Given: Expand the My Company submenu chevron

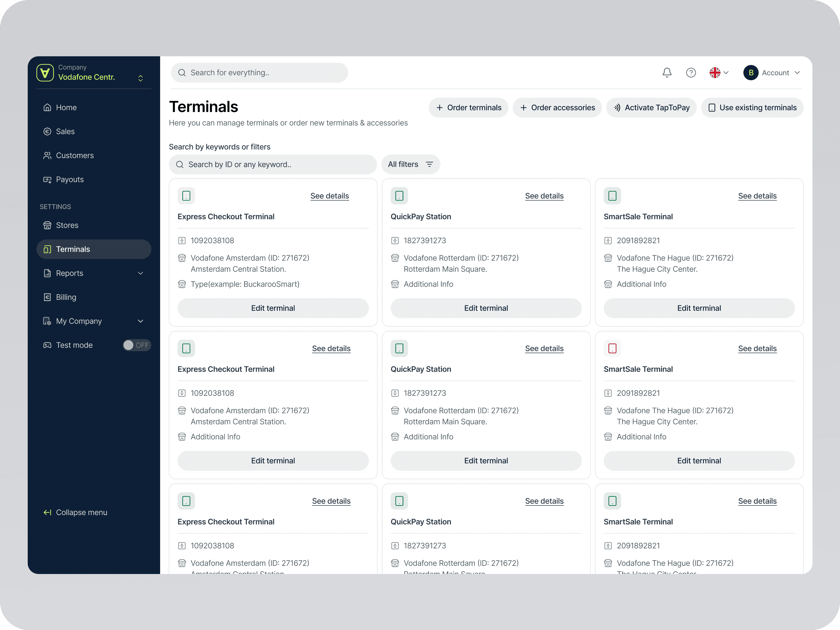Looking at the screenshot, I should [141, 321].
